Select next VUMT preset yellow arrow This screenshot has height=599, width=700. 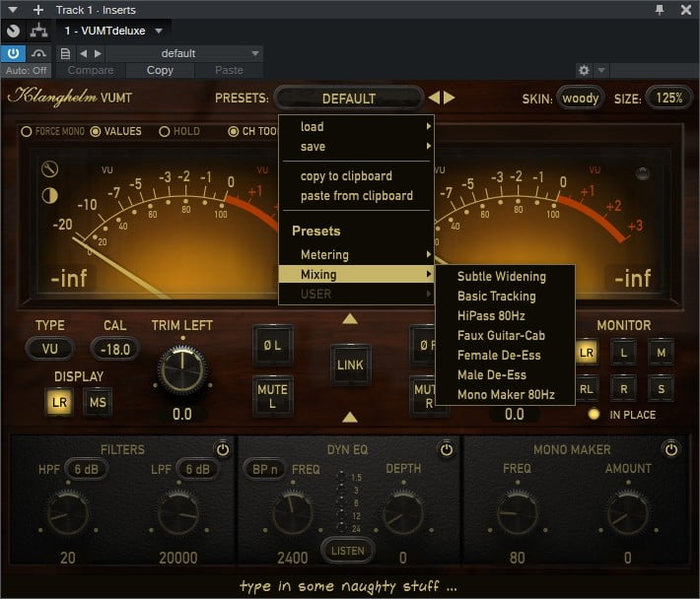[450, 98]
